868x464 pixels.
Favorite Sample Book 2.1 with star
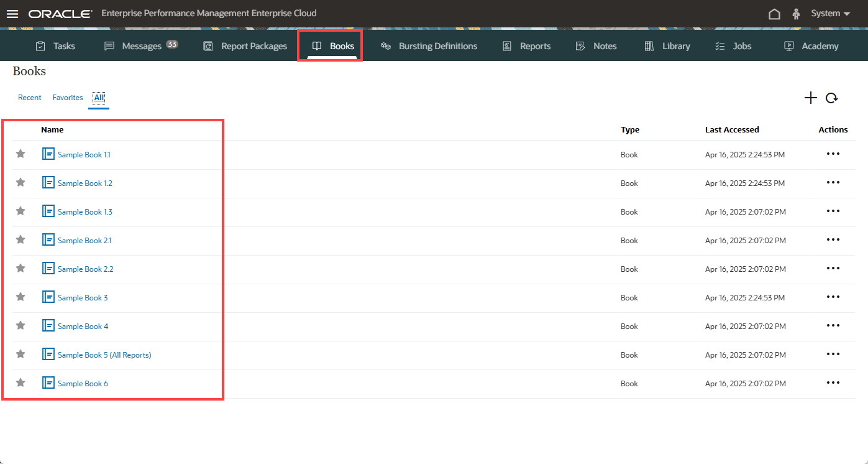21,239
